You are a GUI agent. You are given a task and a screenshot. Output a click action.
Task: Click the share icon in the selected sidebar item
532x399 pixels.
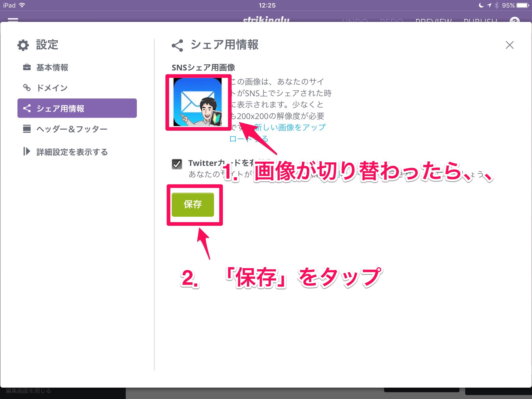pyautogui.click(x=27, y=108)
